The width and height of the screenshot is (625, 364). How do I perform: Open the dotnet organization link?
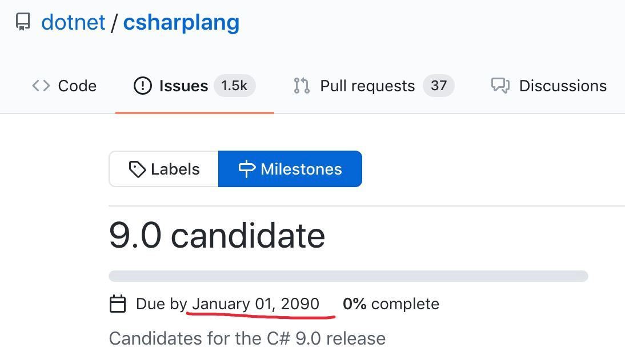point(73,22)
